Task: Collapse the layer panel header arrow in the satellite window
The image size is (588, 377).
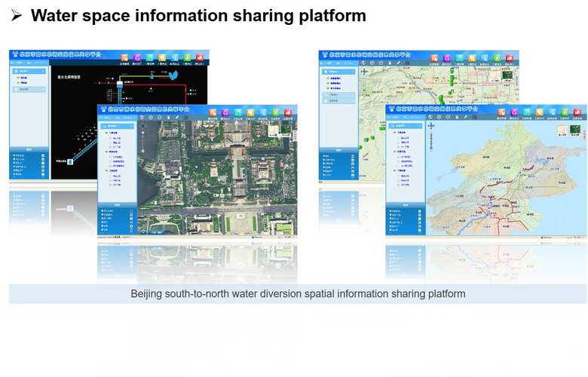Action: click(x=131, y=126)
